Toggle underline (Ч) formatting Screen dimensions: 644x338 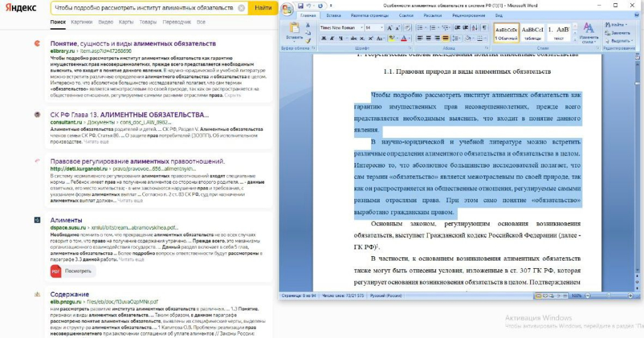click(x=340, y=38)
